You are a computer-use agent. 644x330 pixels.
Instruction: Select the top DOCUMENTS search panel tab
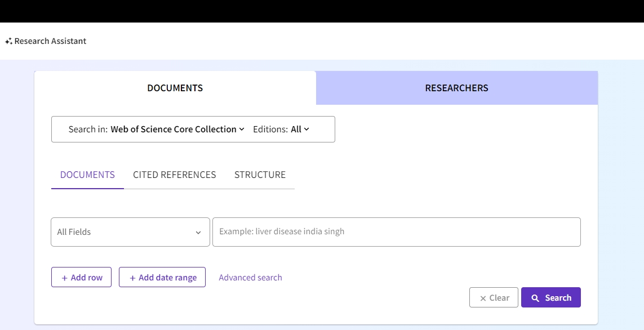[x=175, y=88]
